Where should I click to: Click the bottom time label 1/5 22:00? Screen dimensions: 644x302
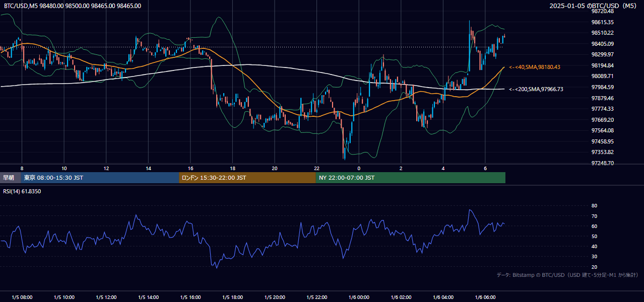tap(316, 297)
